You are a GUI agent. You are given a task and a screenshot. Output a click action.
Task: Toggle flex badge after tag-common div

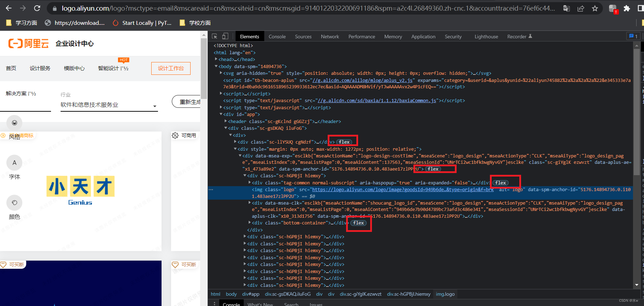click(x=501, y=183)
